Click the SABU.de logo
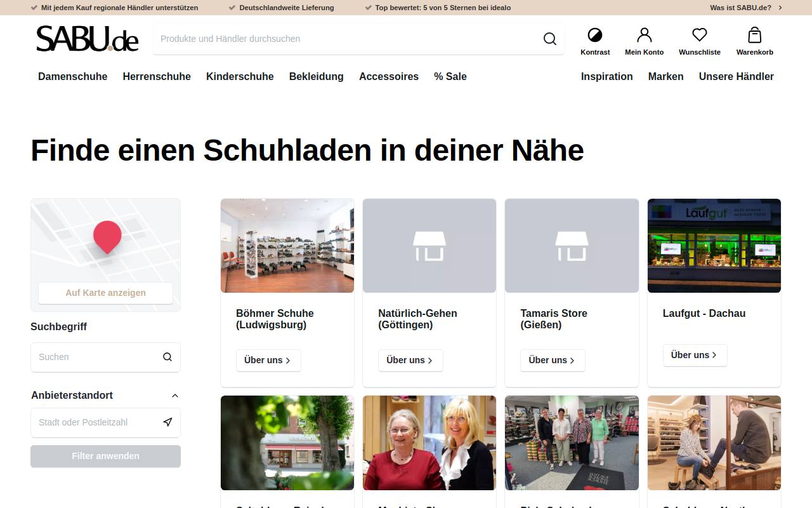The width and height of the screenshot is (812, 508). (88, 39)
